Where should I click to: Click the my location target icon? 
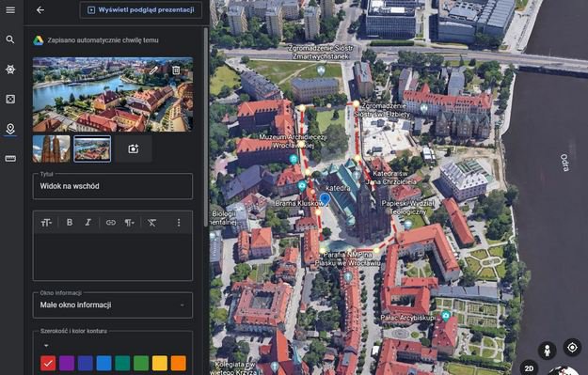click(x=572, y=348)
